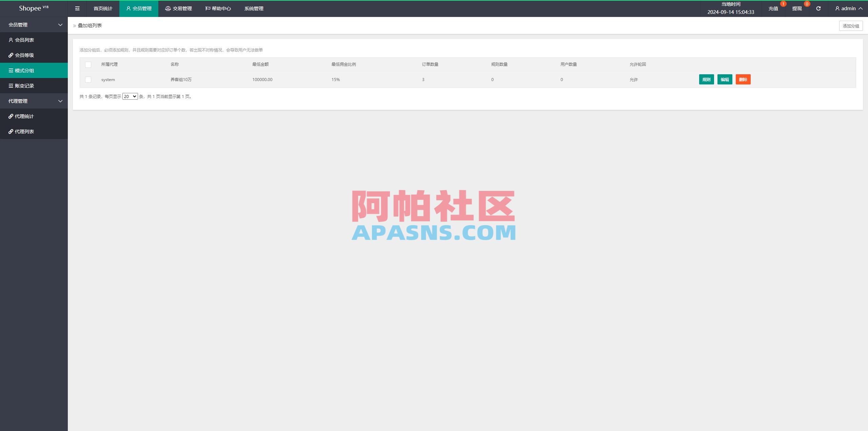Select the 模式分组 sidebar item
Viewport: 868px width, 431px height.
[24, 70]
